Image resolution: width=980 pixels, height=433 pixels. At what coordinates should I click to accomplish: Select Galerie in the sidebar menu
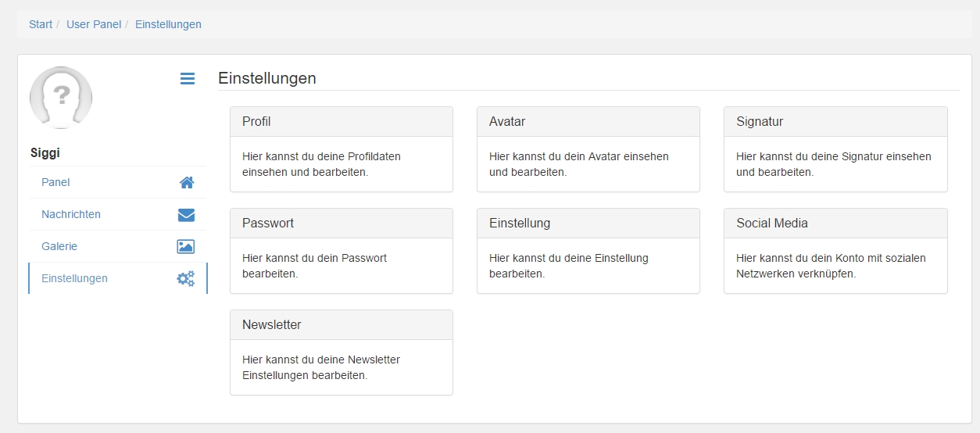pyautogui.click(x=118, y=246)
